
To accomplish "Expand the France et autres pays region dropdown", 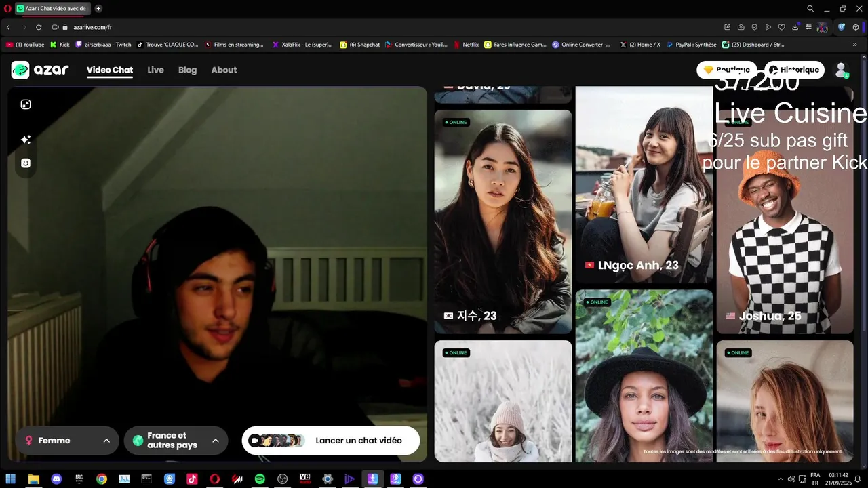I will click(176, 441).
